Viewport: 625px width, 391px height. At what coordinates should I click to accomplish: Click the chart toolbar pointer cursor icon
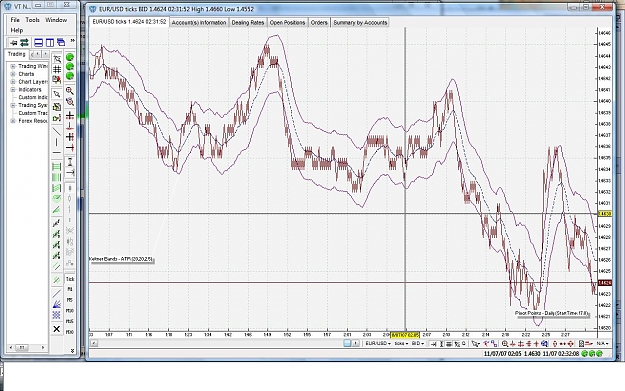pos(475,344)
